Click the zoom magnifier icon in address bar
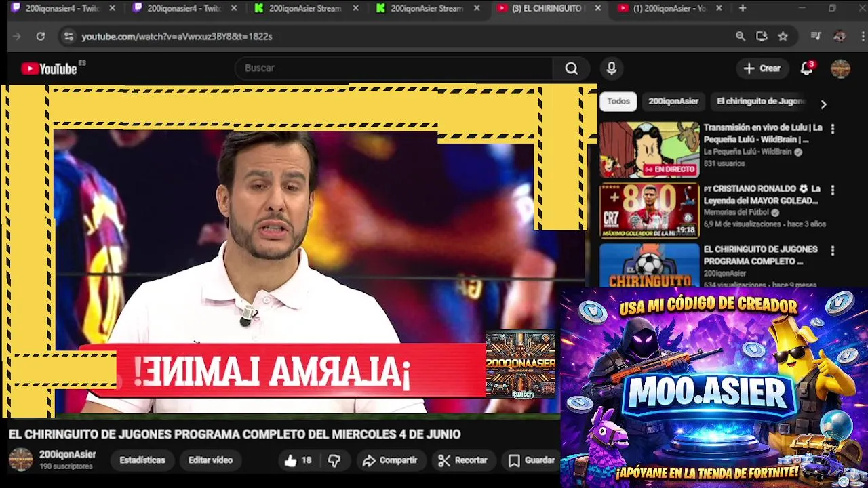The height and width of the screenshot is (488, 868). tap(741, 37)
